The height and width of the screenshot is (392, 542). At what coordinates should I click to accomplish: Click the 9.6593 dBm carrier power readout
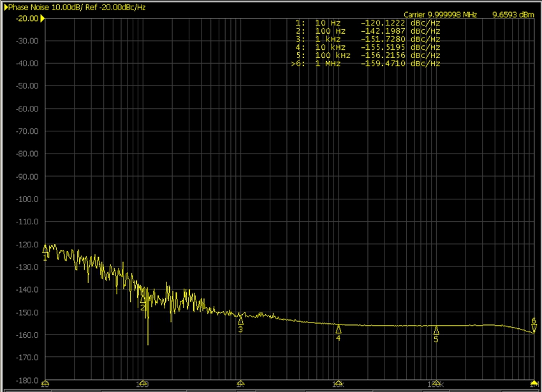[x=513, y=14]
